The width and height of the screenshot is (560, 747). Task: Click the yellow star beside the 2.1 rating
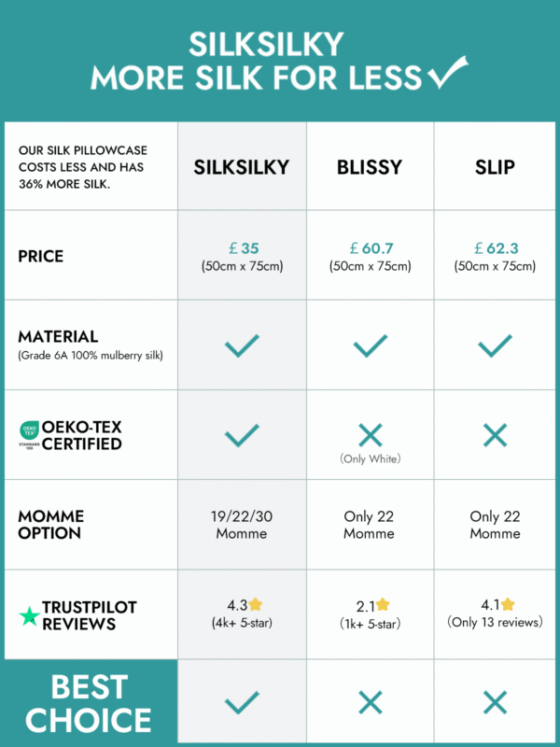click(x=383, y=605)
